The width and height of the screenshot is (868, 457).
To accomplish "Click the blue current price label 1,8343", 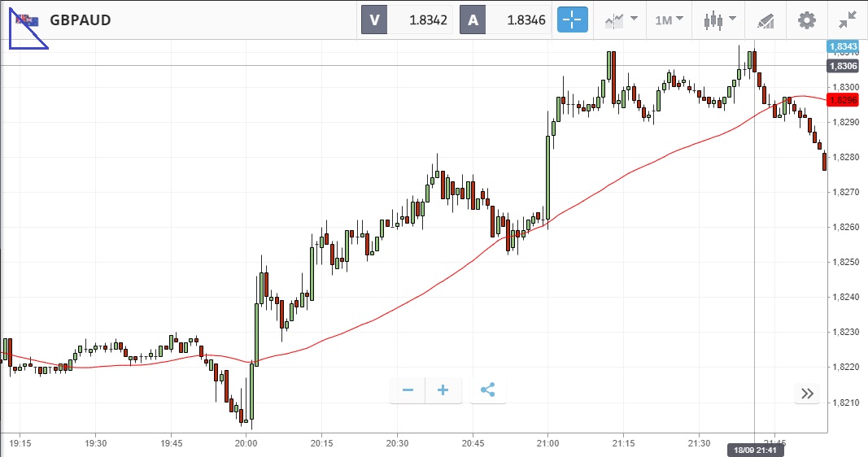I will [x=842, y=47].
